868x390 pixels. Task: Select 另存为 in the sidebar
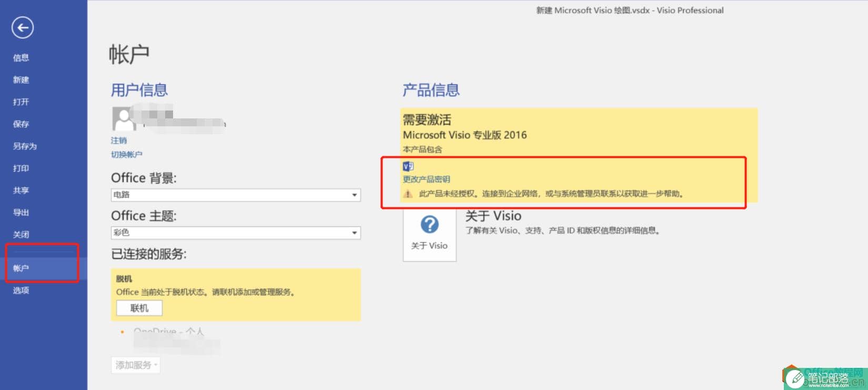point(25,146)
